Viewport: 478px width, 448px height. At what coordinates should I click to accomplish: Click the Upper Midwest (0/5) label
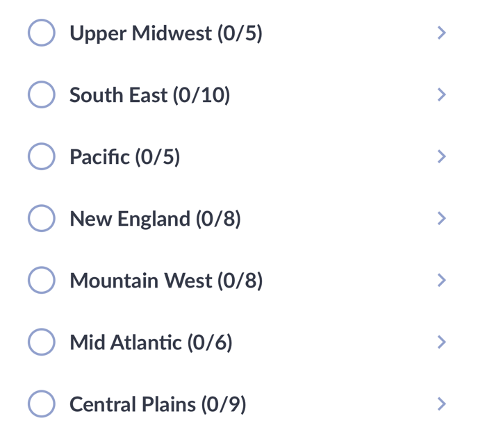click(x=166, y=33)
